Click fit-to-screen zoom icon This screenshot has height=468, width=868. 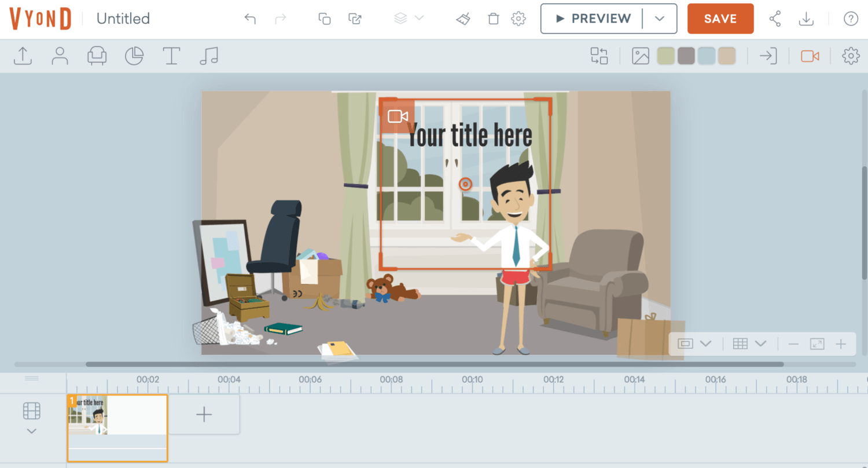[x=817, y=343]
